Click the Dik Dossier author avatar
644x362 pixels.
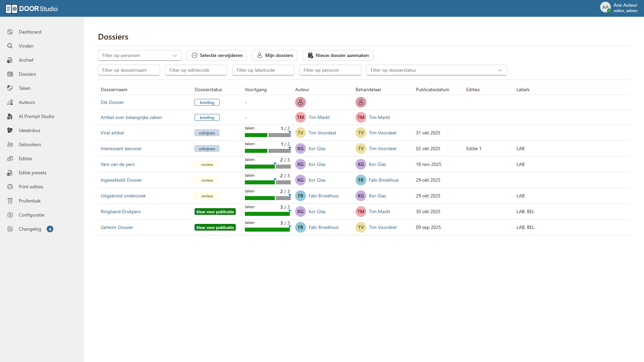point(300,102)
